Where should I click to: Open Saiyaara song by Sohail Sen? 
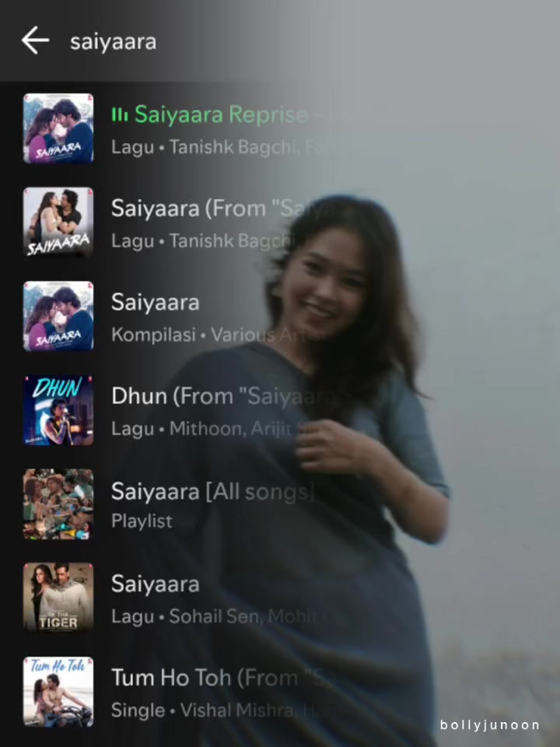coord(156,584)
